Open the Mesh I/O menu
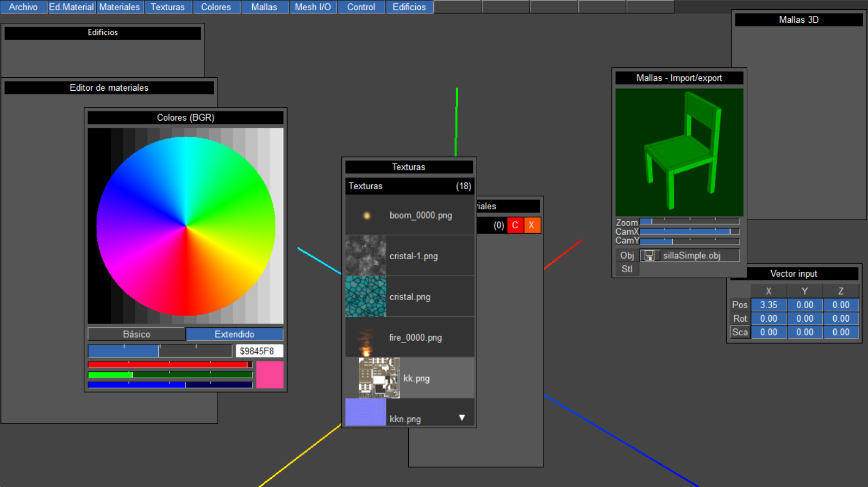The height and width of the screenshot is (487, 868). point(313,7)
